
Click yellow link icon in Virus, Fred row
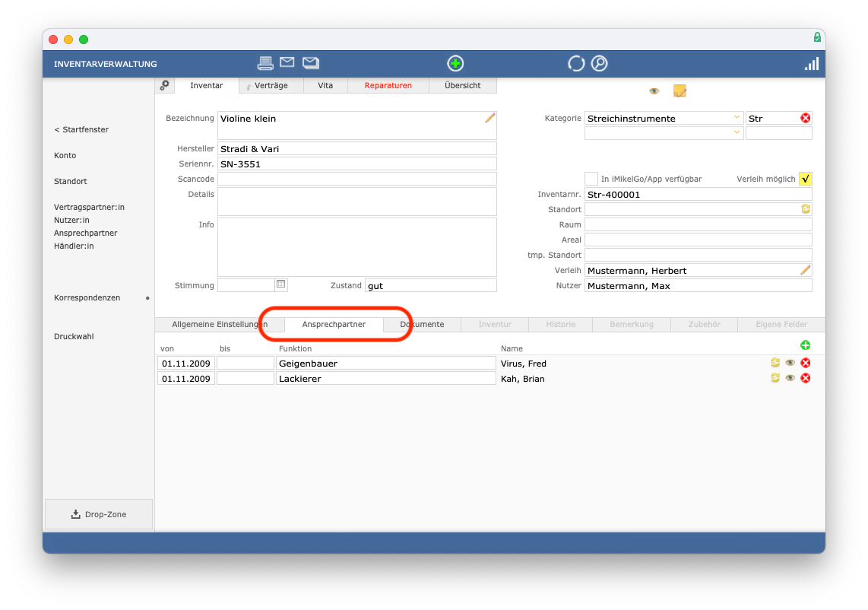tap(775, 363)
